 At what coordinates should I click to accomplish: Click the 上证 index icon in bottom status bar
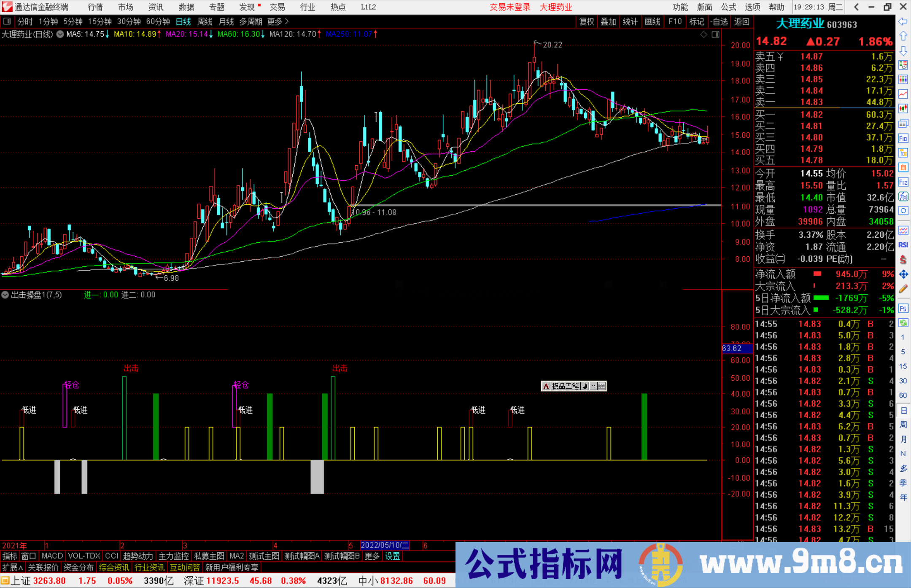coord(6,580)
